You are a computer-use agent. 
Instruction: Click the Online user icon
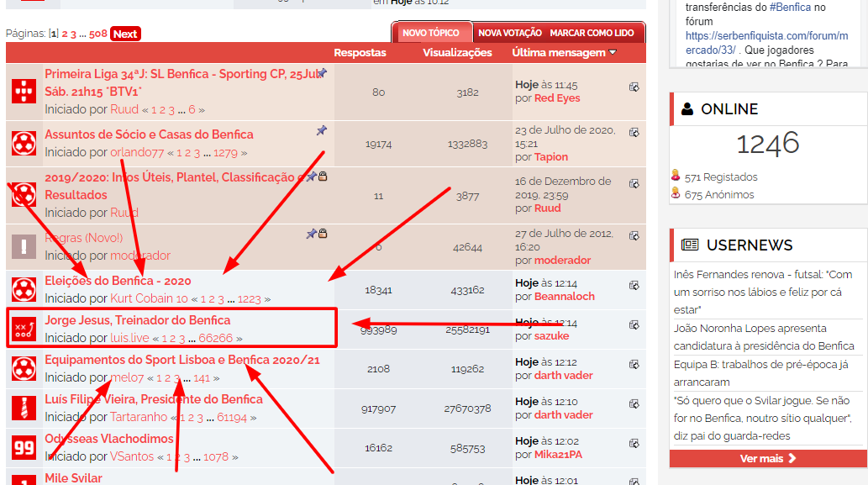point(687,108)
